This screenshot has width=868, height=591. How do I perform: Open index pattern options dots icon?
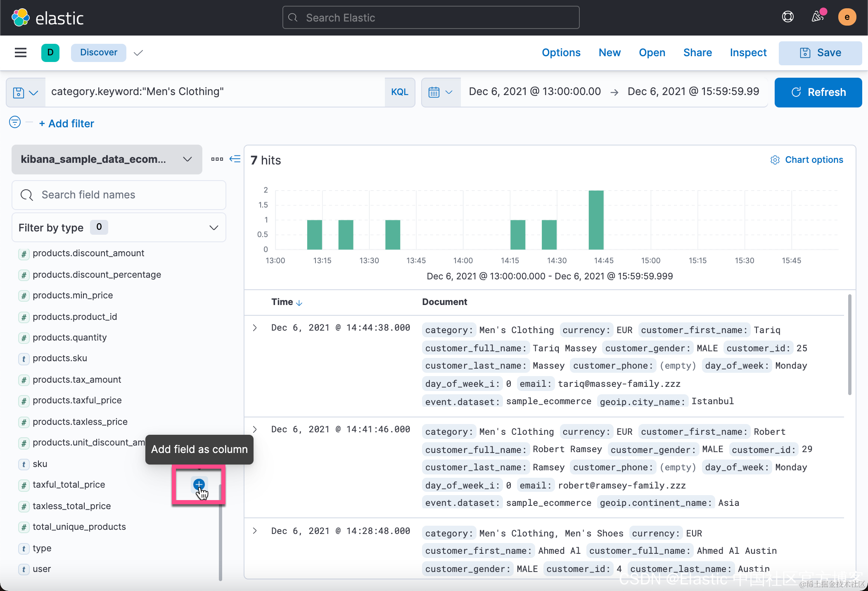(217, 159)
